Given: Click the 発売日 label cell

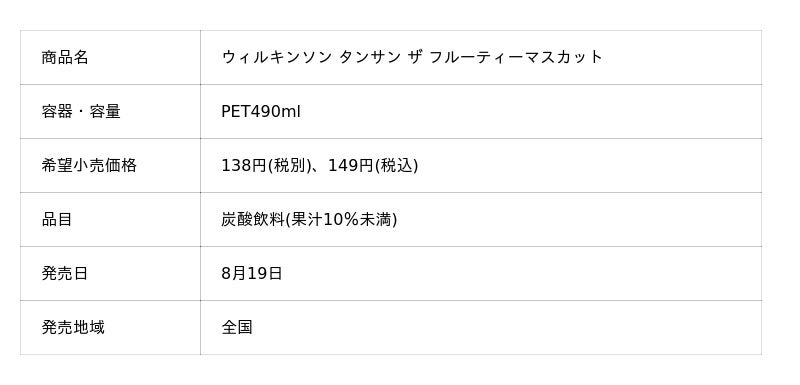Looking at the screenshot, I should point(110,274).
